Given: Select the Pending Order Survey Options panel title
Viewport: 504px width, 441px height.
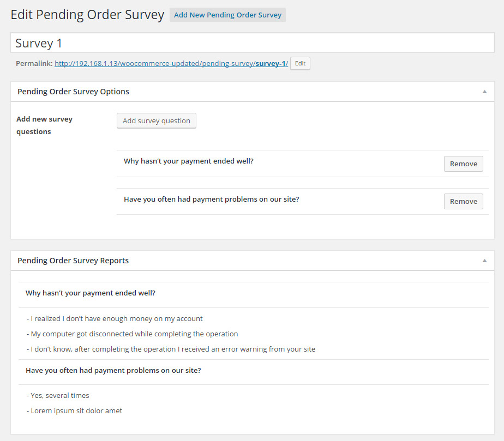Looking at the screenshot, I should coord(73,92).
